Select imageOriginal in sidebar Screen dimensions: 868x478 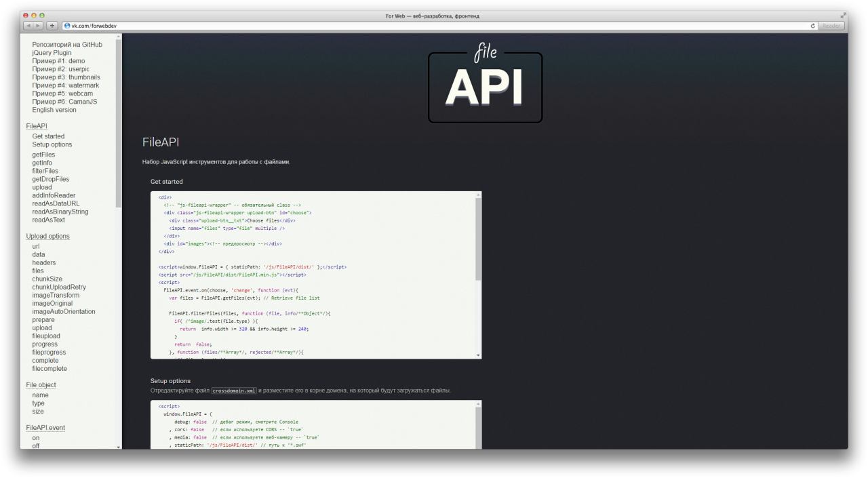point(52,303)
